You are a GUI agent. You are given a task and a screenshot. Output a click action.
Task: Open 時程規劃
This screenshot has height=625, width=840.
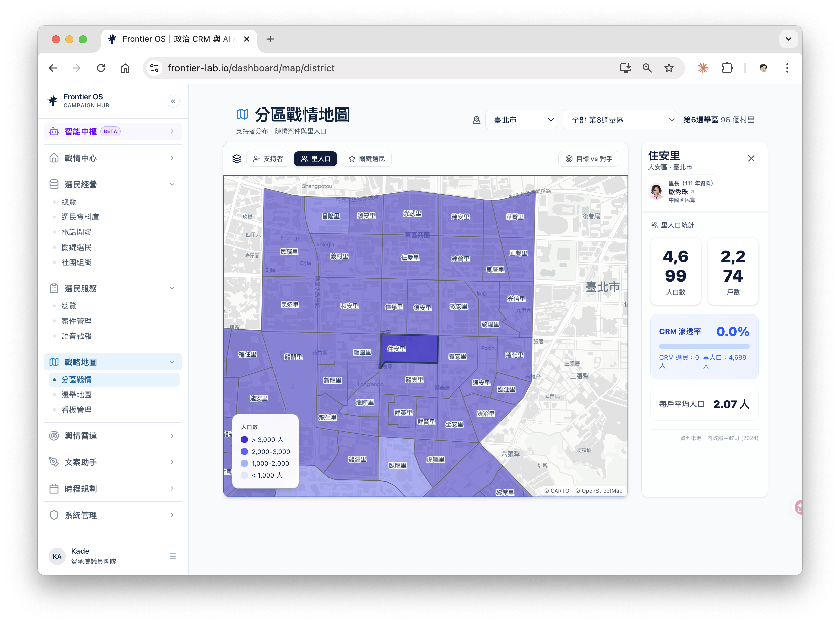pos(113,489)
